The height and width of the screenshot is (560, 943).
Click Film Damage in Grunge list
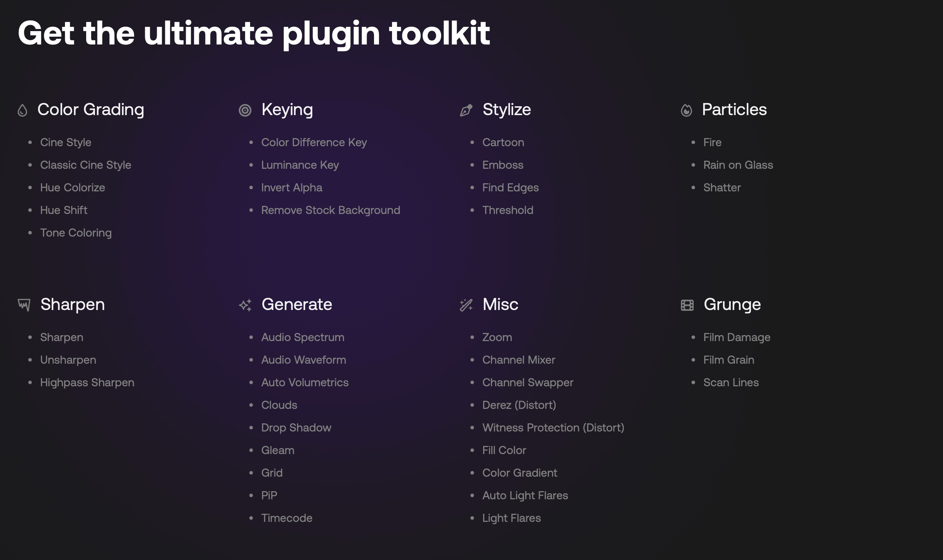pyautogui.click(x=737, y=337)
